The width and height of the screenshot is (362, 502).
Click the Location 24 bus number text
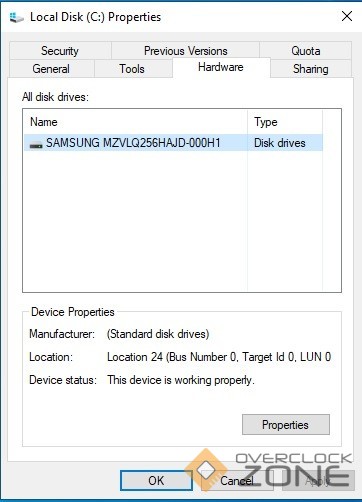pyautogui.click(x=219, y=357)
